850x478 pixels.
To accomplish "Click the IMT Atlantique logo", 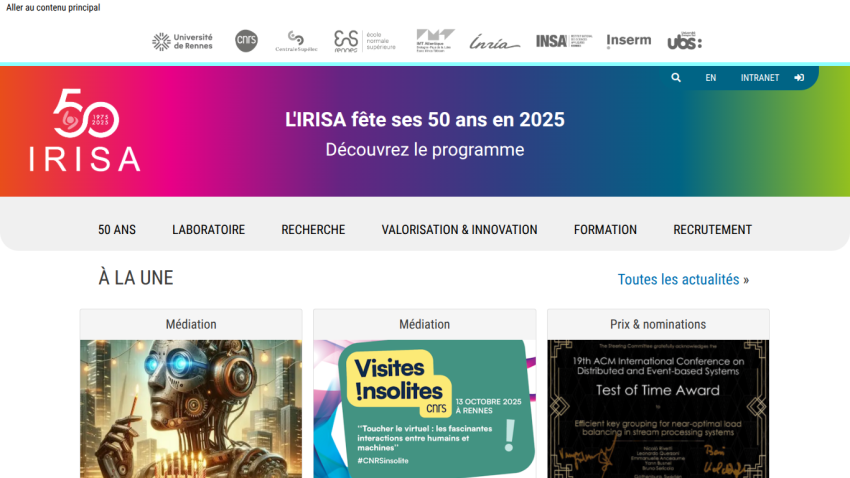I will coord(435,41).
